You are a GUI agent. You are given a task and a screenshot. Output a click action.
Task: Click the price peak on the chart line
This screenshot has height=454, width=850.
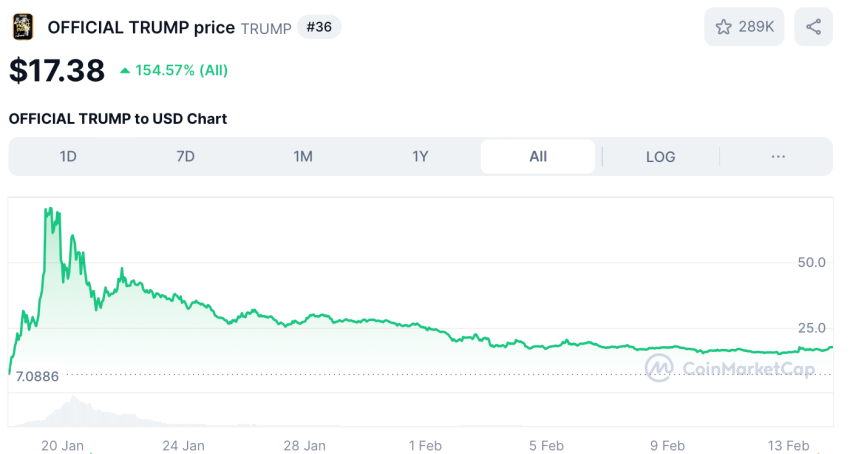pos(49,208)
